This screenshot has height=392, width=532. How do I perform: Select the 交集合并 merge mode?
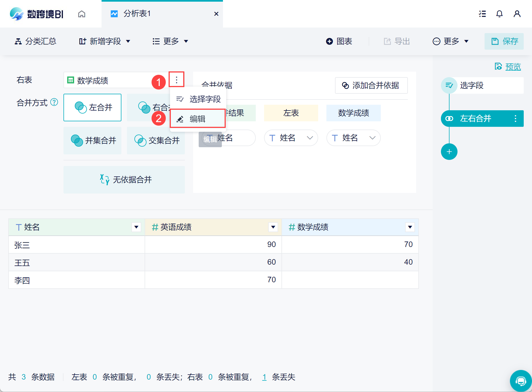pyautogui.click(x=156, y=141)
